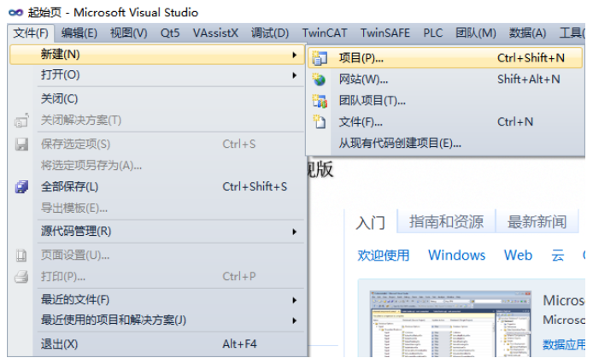Open the 数据(A) menu
The width and height of the screenshot is (593, 364).
point(527,33)
